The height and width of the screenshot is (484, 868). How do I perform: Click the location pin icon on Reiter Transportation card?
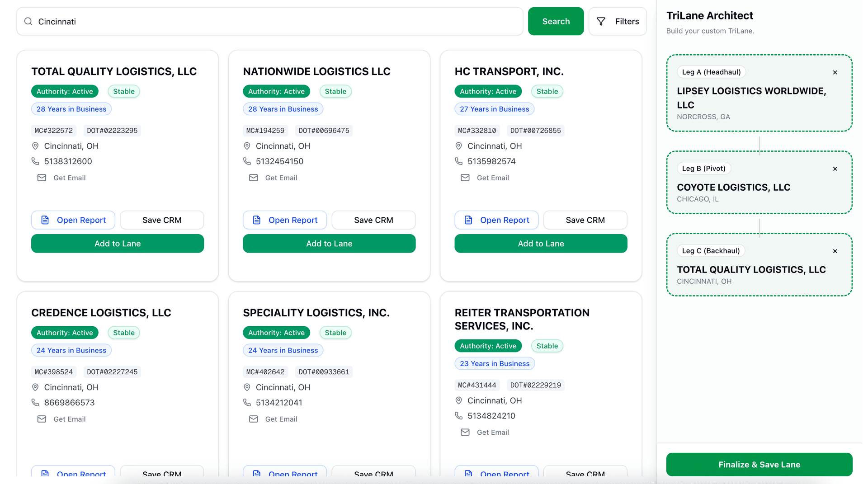click(x=458, y=400)
